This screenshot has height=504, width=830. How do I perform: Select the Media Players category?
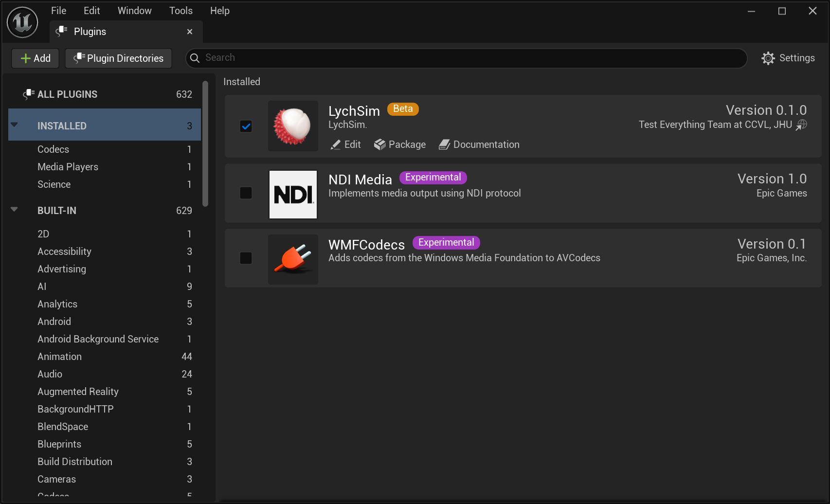105,167
